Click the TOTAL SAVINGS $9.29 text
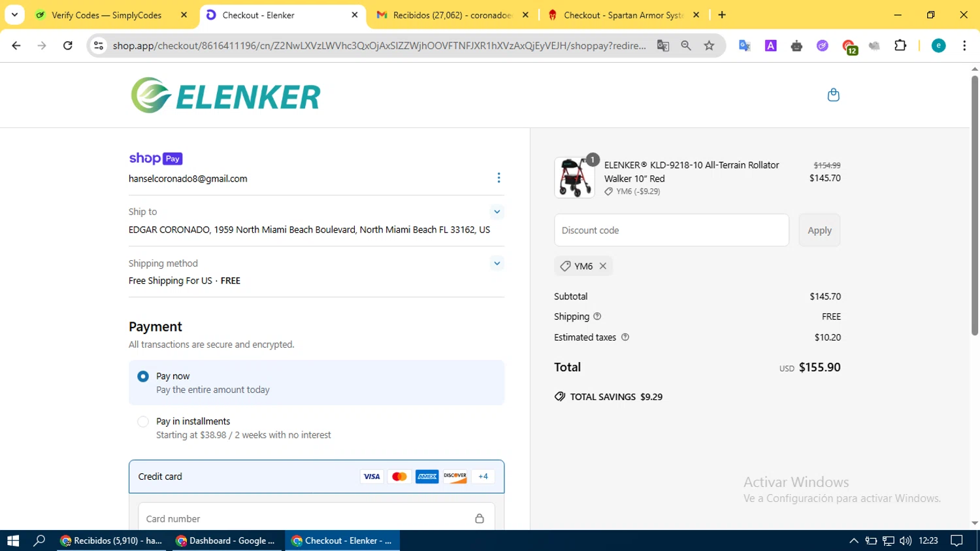Image resolution: width=980 pixels, height=551 pixels. click(x=616, y=397)
